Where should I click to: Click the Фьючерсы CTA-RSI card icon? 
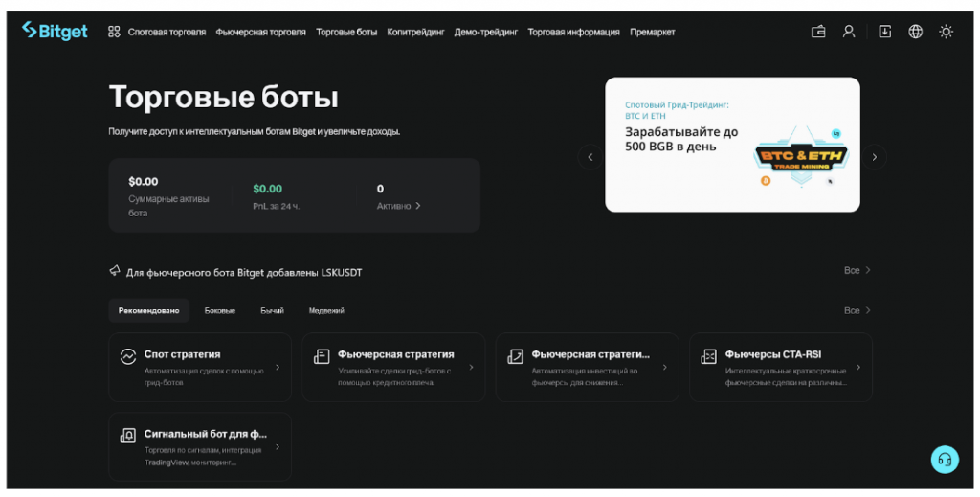(x=708, y=356)
